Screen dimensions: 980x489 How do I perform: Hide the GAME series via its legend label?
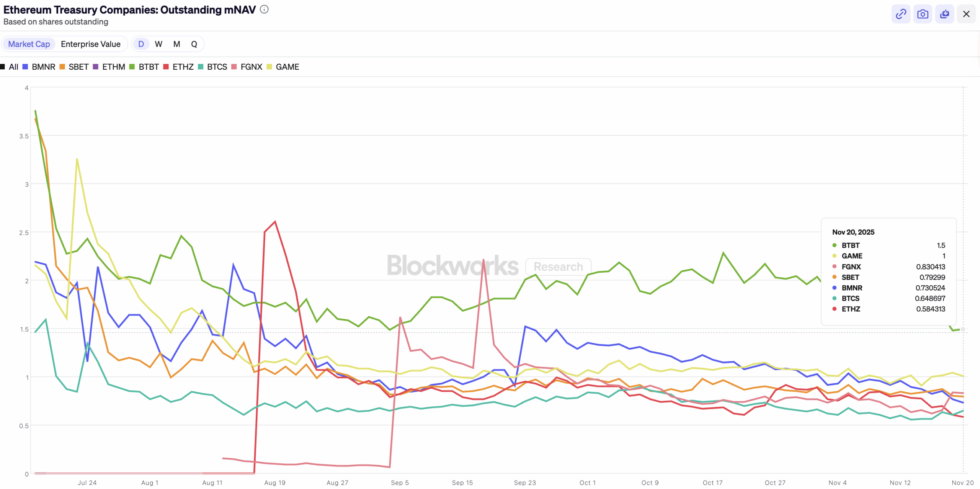[x=287, y=67]
